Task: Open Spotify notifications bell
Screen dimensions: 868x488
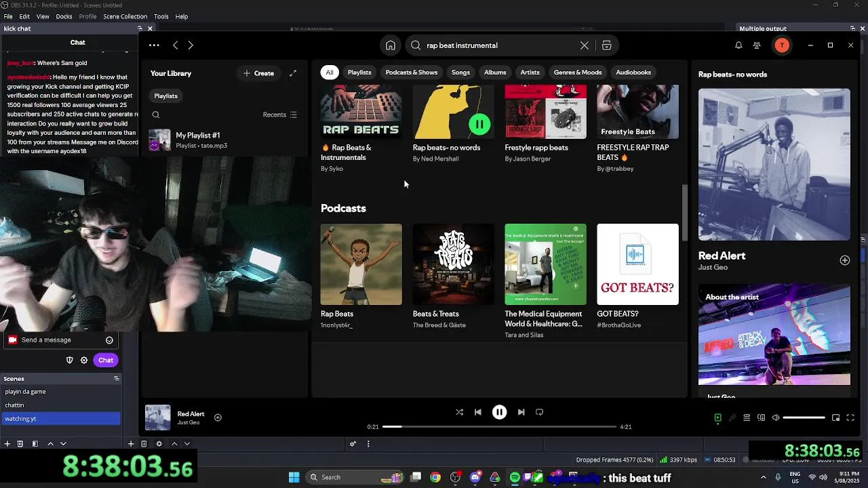Action: point(738,45)
